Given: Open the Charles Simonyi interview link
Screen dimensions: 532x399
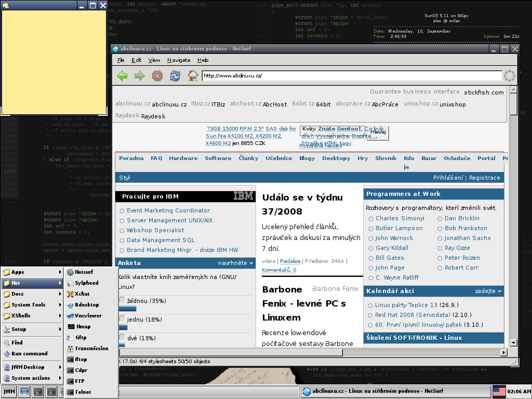Looking at the screenshot, I should [400, 218].
